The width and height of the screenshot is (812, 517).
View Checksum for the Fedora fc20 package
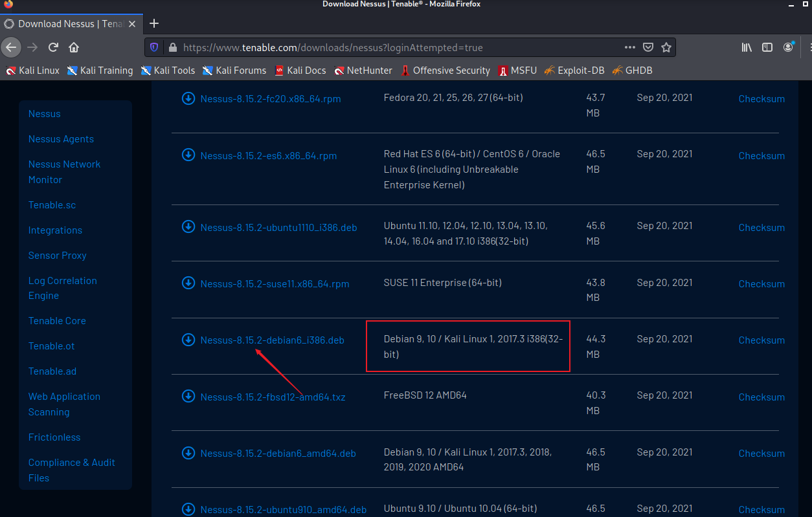[x=761, y=99]
